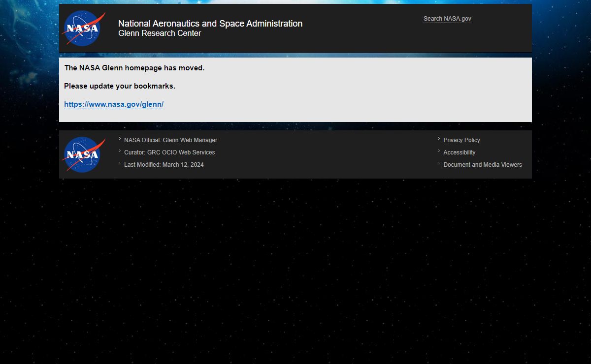Click the NASA logo in the header
This screenshot has height=364, width=591.
click(x=83, y=29)
